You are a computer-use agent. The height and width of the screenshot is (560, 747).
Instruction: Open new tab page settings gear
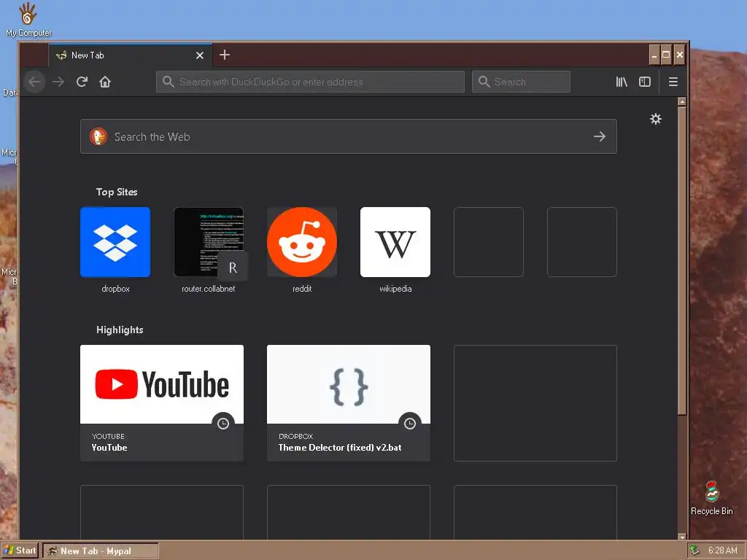(656, 119)
